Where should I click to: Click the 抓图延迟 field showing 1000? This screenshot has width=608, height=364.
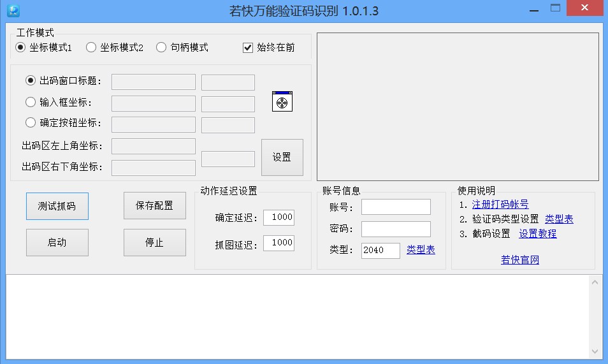[x=279, y=243]
